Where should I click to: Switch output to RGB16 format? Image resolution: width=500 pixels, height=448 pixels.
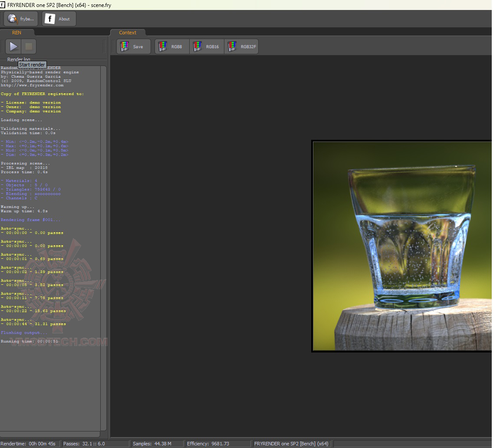[x=207, y=46]
